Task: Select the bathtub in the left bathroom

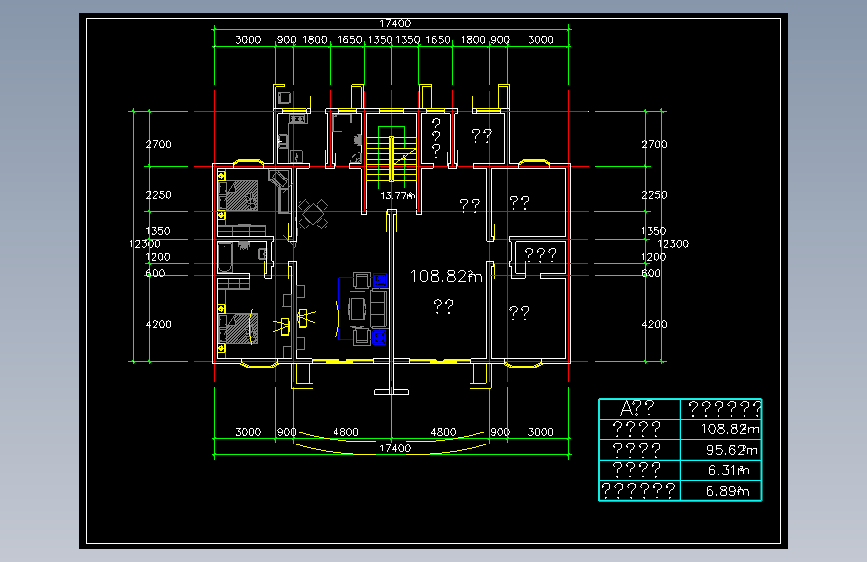Action: click(x=225, y=257)
